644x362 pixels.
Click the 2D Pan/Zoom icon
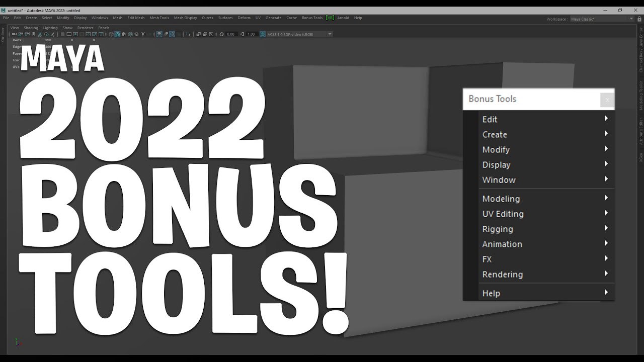pos(46,34)
